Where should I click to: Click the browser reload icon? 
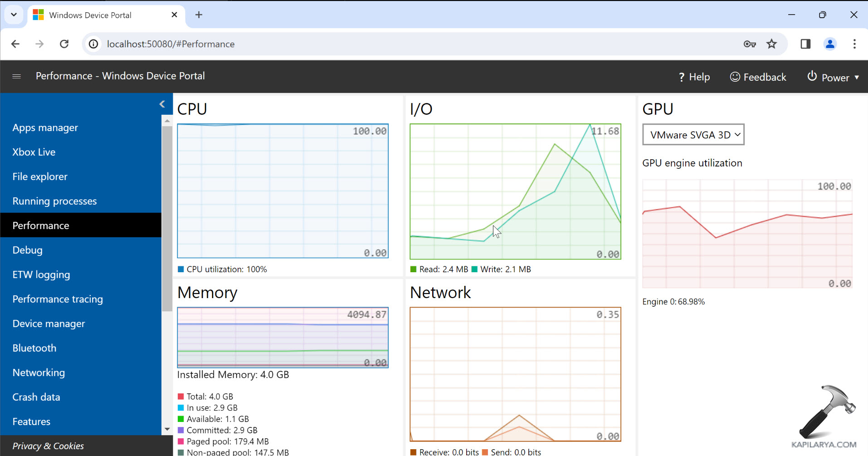(x=64, y=44)
